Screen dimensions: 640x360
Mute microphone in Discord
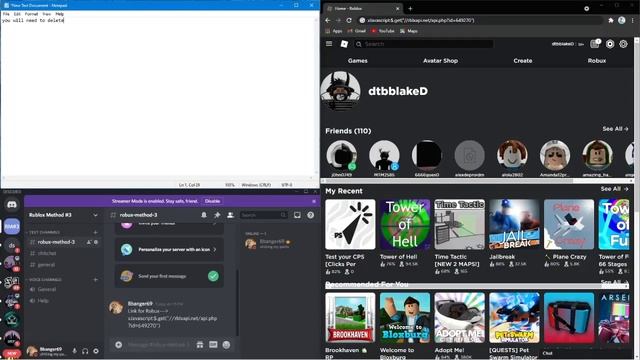(74, 351)
